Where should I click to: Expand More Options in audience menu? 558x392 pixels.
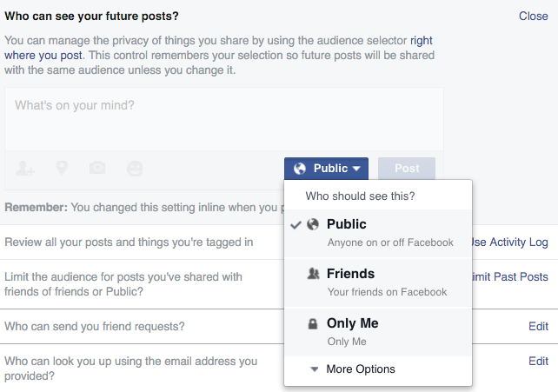[360, 369]
